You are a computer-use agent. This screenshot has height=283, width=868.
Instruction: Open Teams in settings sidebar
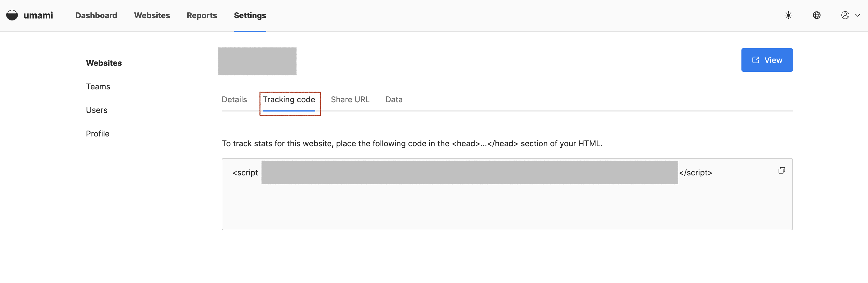pyautogui.click(x=98, y=87)
